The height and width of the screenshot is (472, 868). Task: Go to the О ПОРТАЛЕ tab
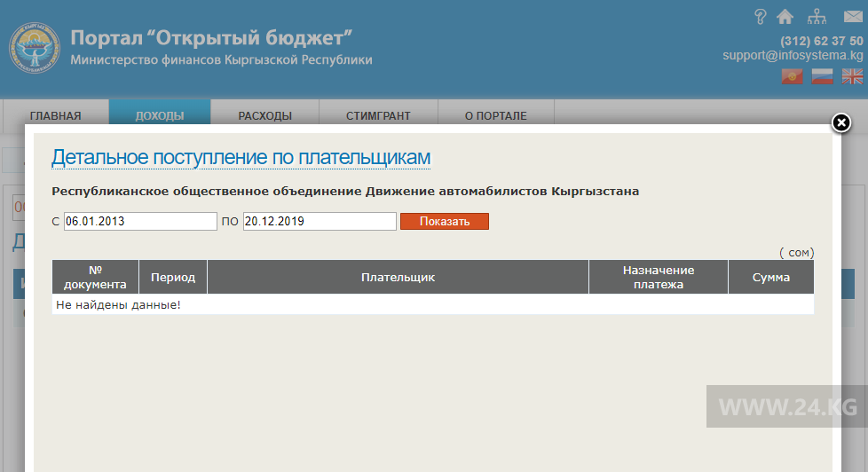click(x=495, y=115)
